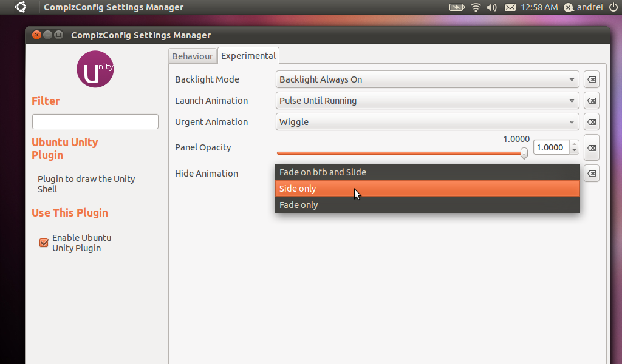Click the Panel Opacity slider handle
The height and width of the screenshot is (364, 622).
pos(524,153)
